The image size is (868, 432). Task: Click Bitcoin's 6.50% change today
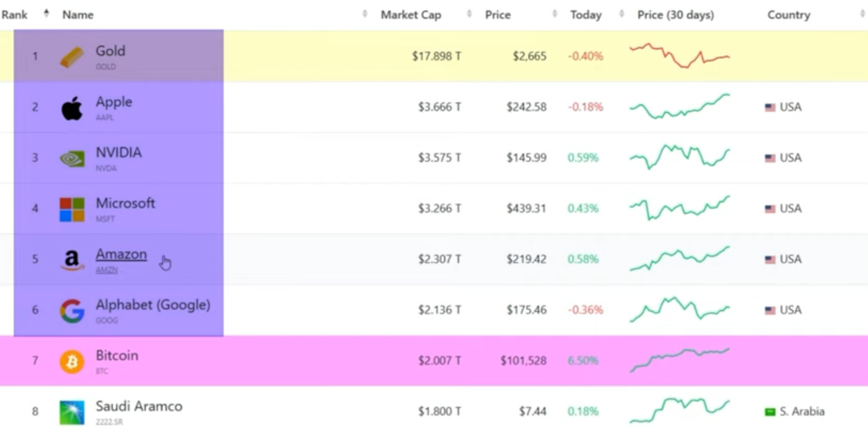[583, 360]
